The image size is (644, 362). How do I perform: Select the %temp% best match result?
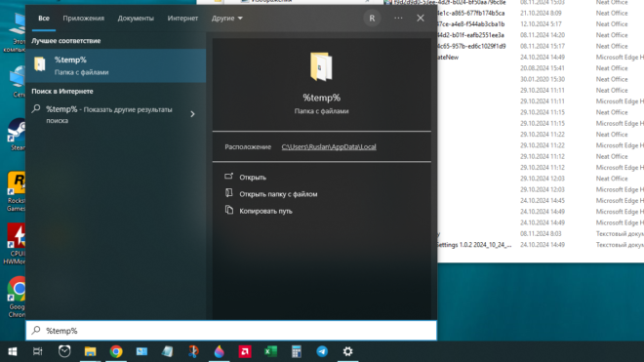coord(116,65)
